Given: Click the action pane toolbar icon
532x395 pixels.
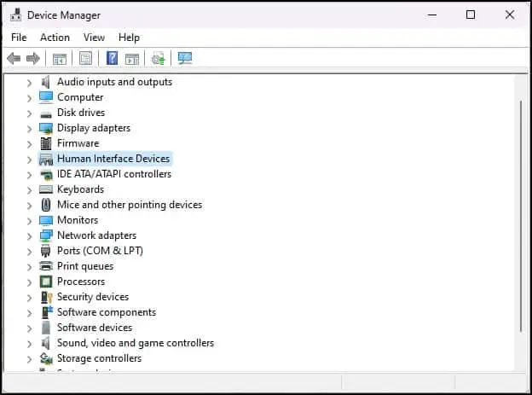Looking at the screenshot, I should pyautogui.click(x=132, y=58).
